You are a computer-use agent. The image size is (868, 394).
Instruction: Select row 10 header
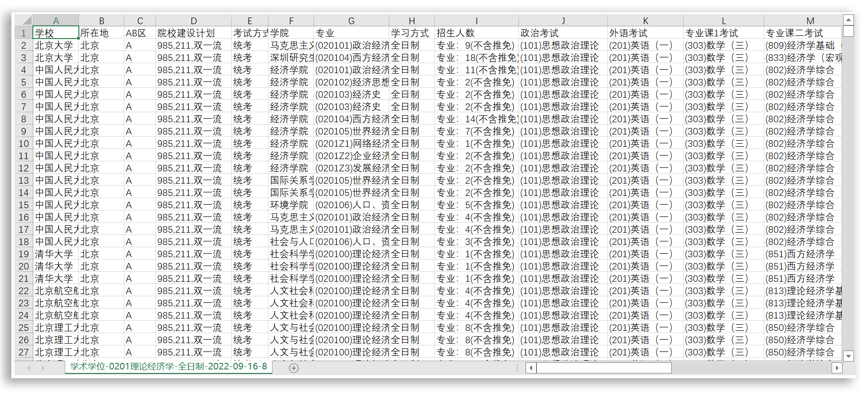tap(24, 143)
